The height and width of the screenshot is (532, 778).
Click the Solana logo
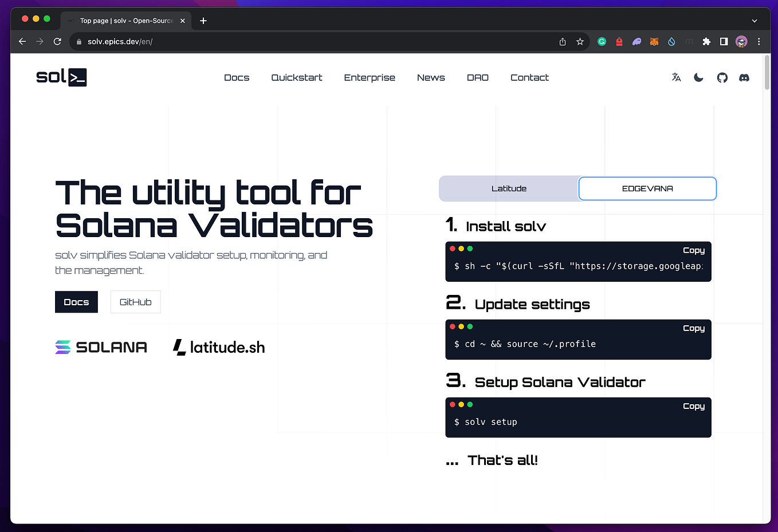(x=101, y=346)
